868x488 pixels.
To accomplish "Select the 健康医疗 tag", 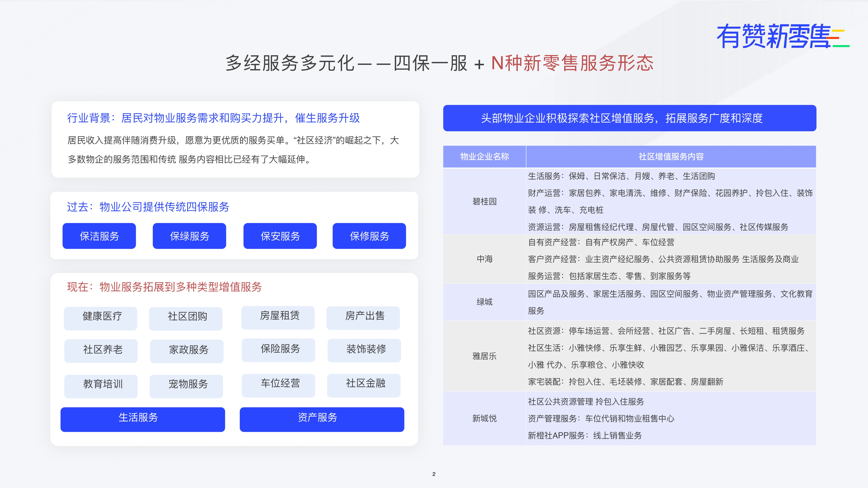I will click(x=100, y=318).
